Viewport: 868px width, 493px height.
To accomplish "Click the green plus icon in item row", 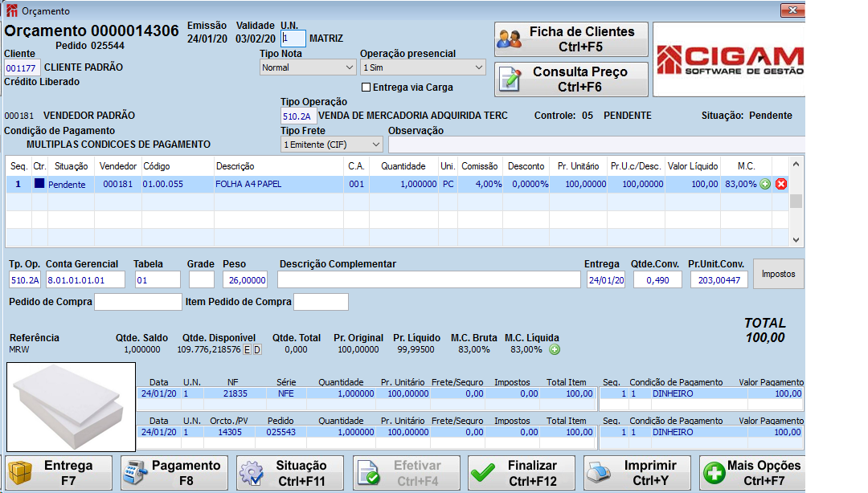I will click(x=765, y=184).
